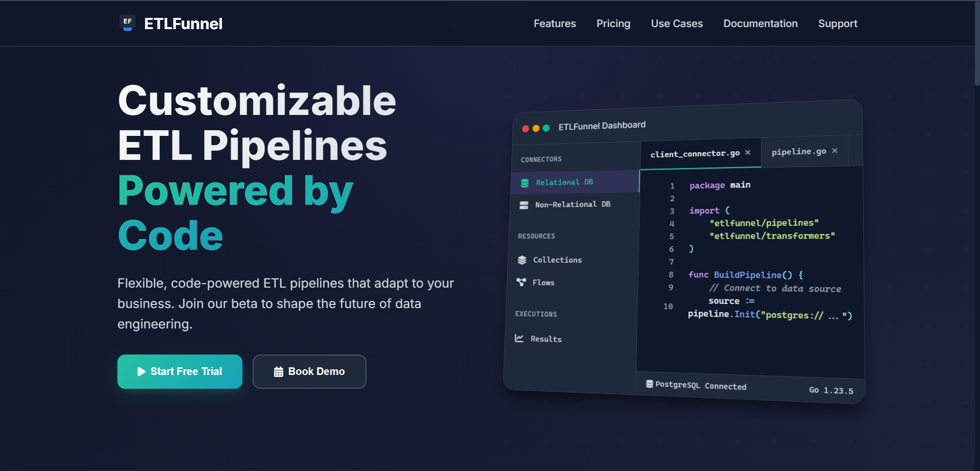Click the calendar icon on Book Demo
Image resolution: width=980 pixels, height=471 pixels.
pos(279,371)
